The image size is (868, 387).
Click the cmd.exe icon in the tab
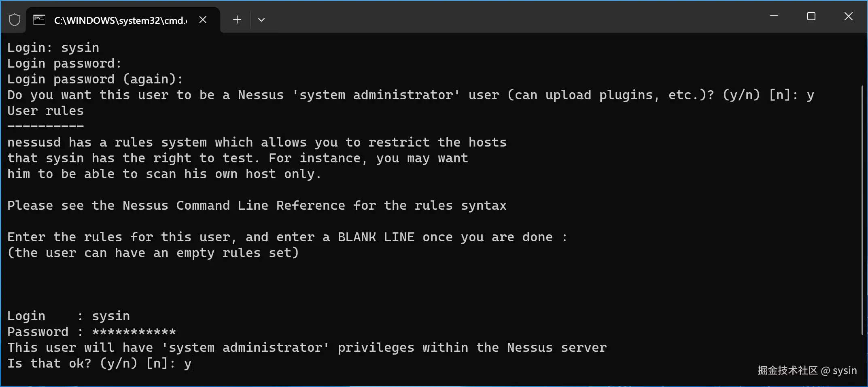(x=39, y=19)
